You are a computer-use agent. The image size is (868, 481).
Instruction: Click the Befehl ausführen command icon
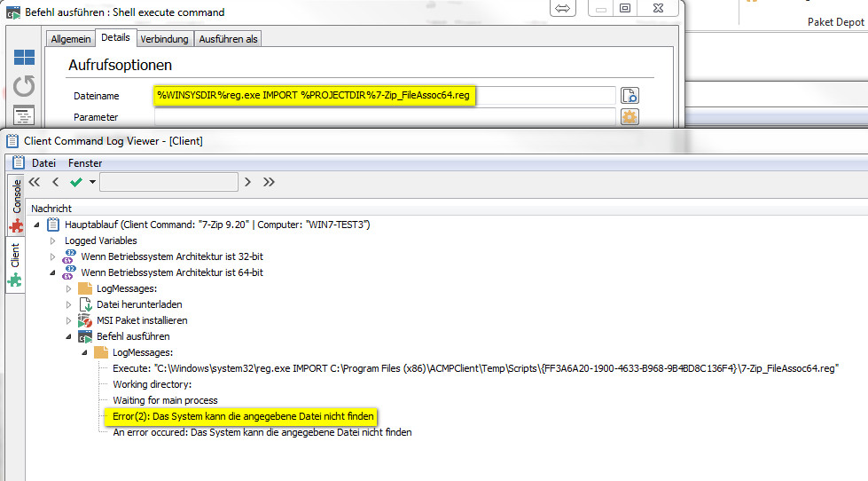85,336
